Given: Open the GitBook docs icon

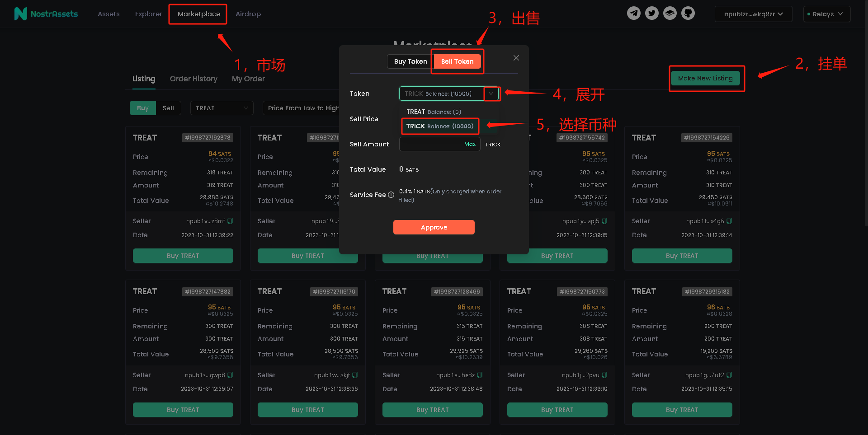Looking at the screenshot, I should 670,13.
